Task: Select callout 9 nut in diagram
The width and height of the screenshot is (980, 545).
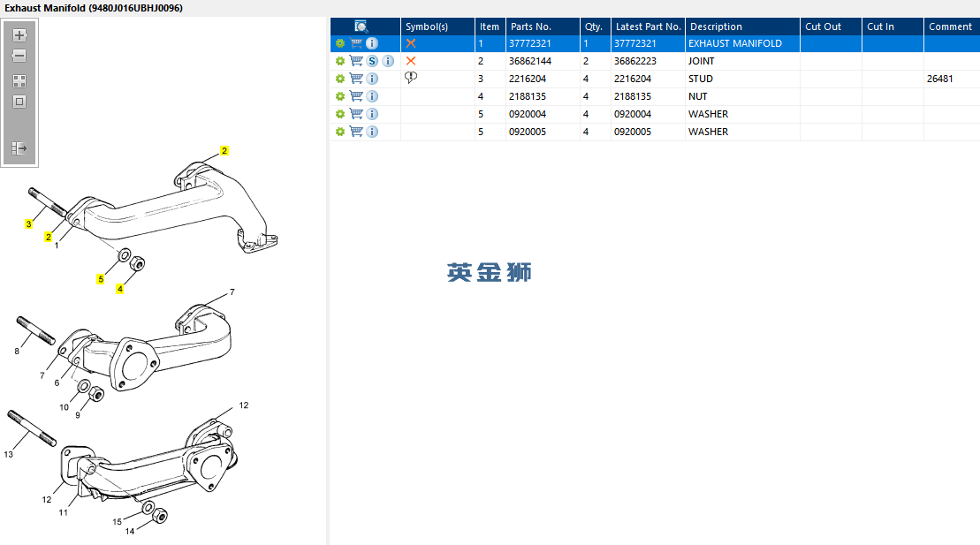Action: [78, 415]
